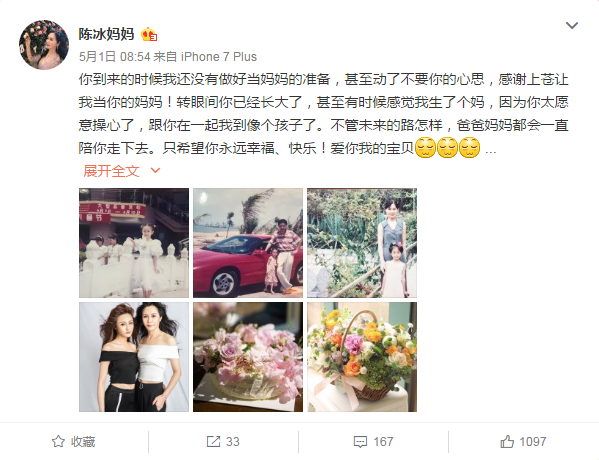Click the gold crown membership badge
This screenshot has height=460, width=599.
pyautogui.click(x=149, y=34)
